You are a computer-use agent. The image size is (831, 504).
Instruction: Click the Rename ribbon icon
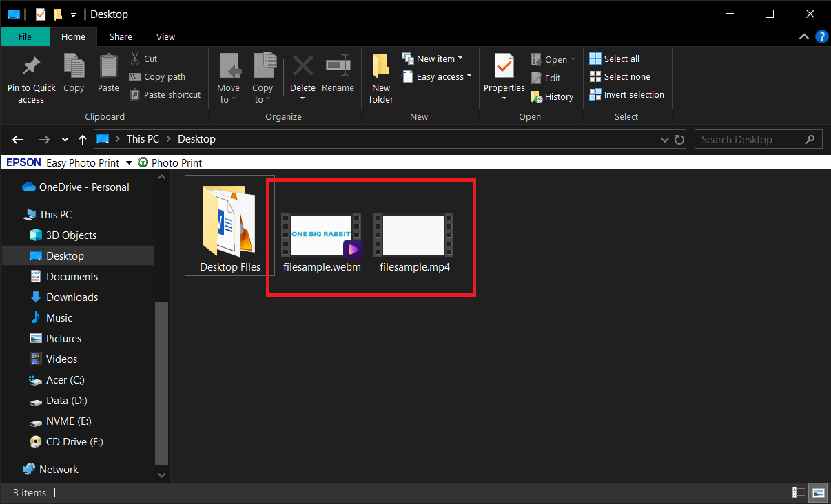tap(338, 67)
